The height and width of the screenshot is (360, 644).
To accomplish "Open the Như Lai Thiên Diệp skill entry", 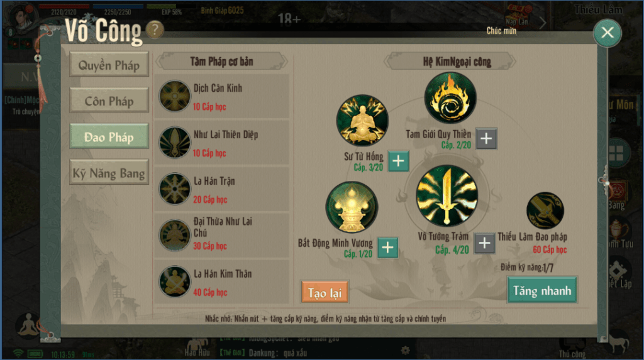I will (222, 143).
